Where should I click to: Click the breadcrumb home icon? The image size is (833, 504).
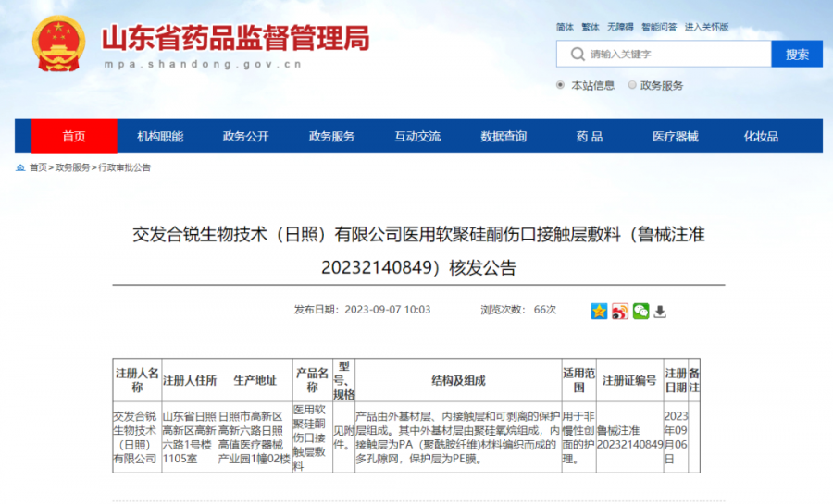tap(20, 167)
